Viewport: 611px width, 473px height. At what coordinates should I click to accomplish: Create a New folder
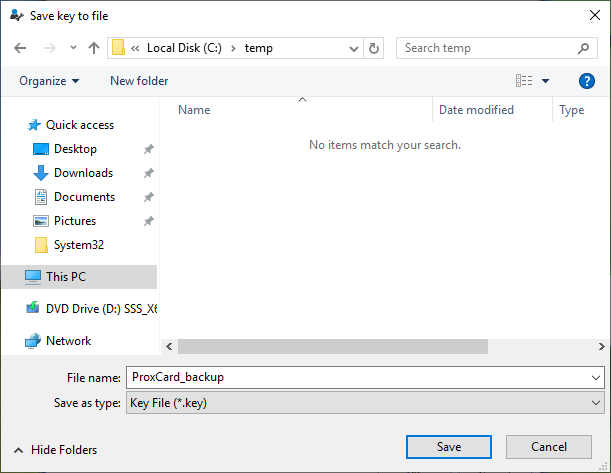point(139,81)
